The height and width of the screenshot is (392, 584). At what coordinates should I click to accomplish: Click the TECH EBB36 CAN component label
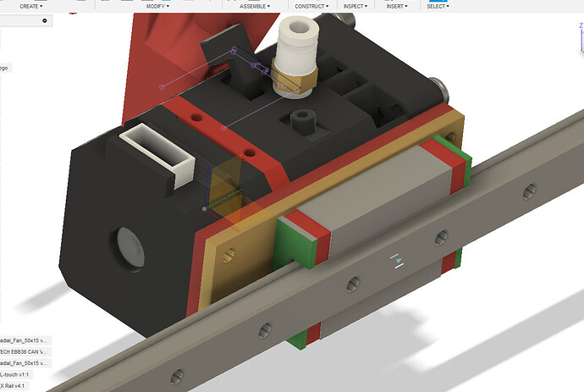(x=25, y=351)
